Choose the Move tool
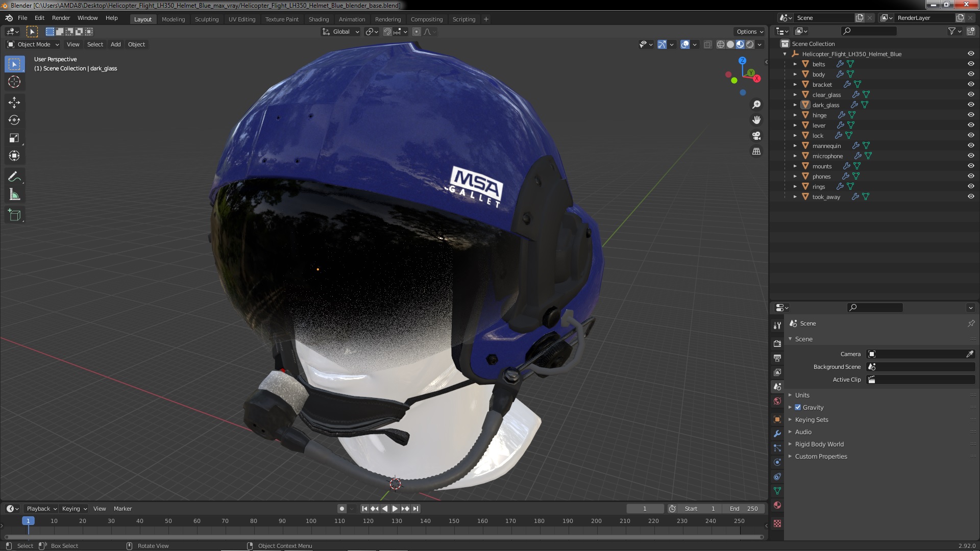The image size is (980, 551). tap(14, 103)
